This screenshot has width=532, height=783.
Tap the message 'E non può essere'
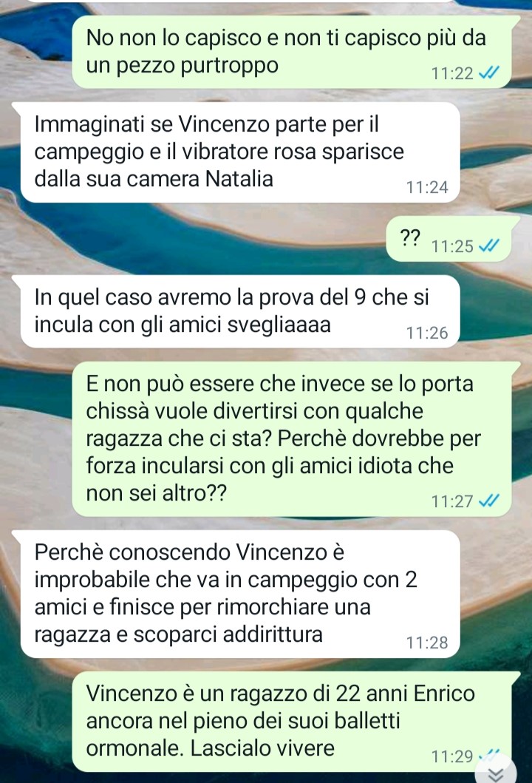coord(292,439)
